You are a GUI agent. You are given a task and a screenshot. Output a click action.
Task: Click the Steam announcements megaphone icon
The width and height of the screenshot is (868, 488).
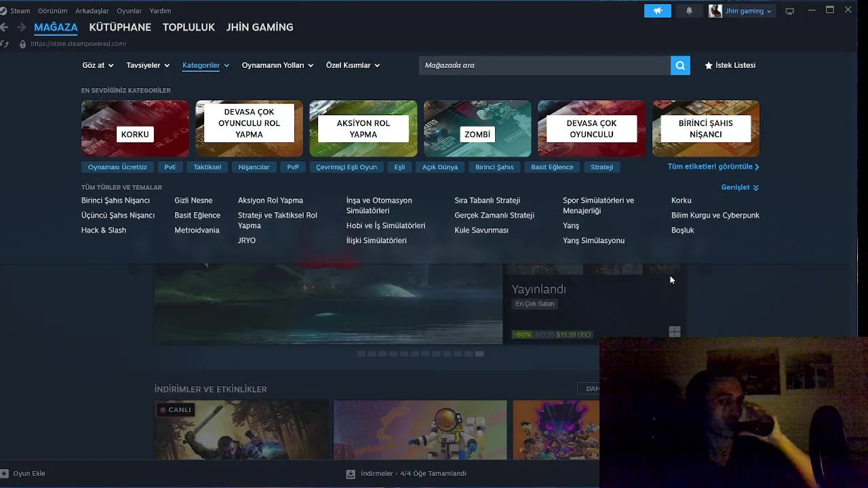point(657,11)
